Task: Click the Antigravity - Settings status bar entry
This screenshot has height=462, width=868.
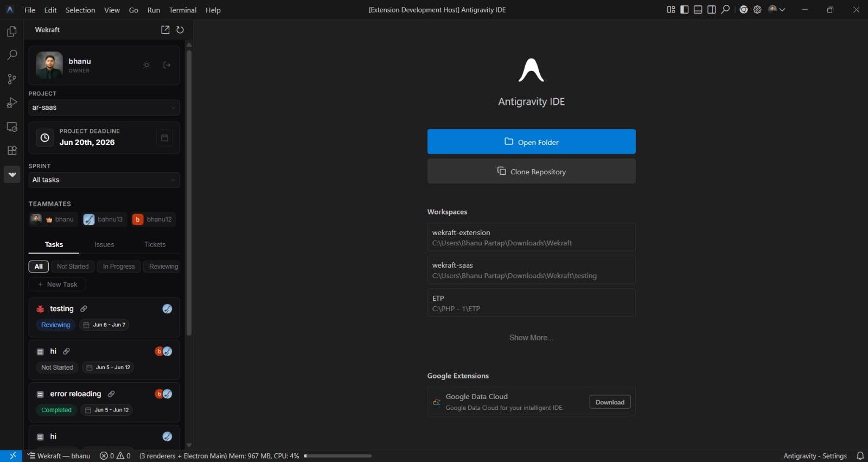Action: click(x=815, y=456)
